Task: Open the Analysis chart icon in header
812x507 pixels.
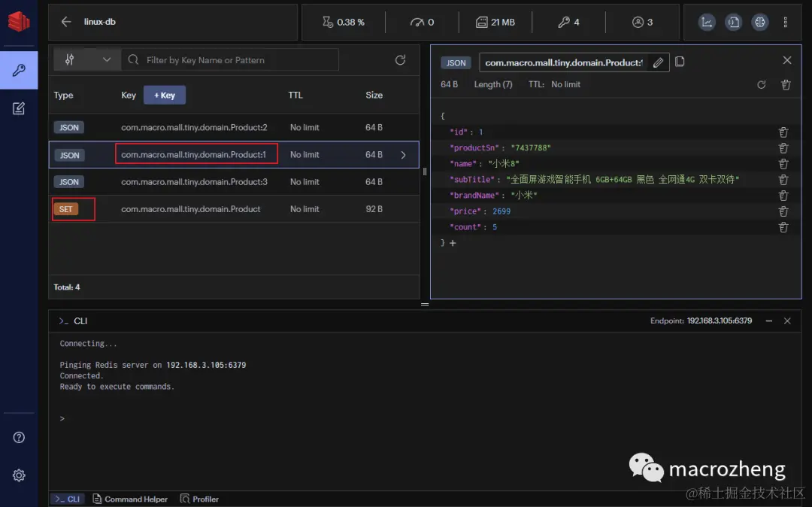Action: point(707,22)
